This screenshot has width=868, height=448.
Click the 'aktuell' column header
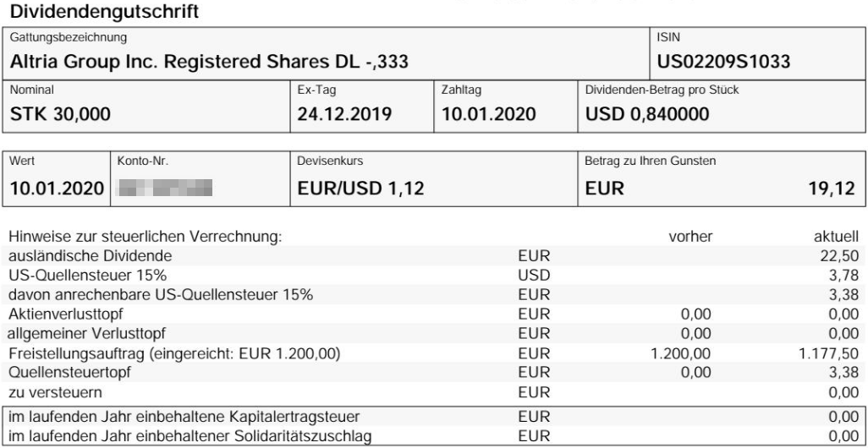pos(836,238)
